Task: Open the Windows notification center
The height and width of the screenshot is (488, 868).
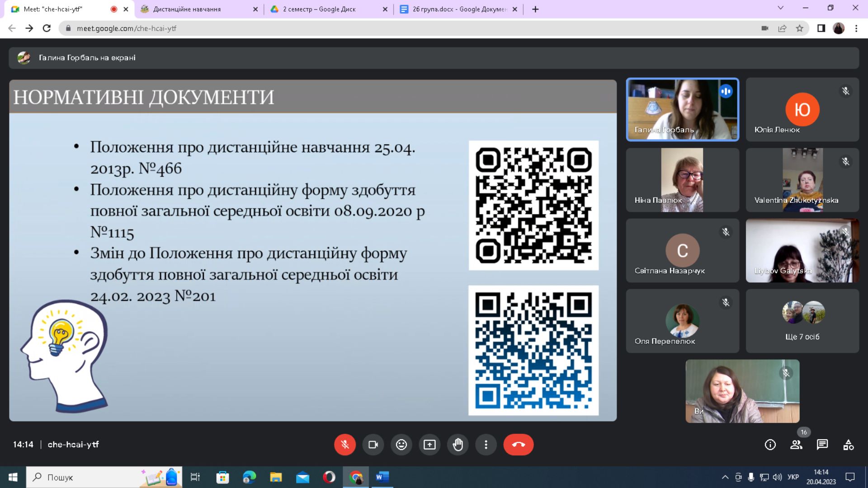Action: [850, 477]
